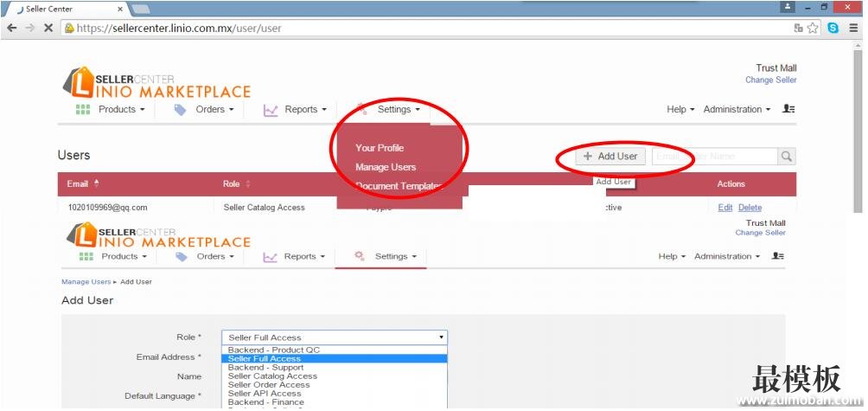The height and width of the screenshot is (411, 868).
Task: Click Edit link for 1020109969@qq.com
Action: (x=724, y=207)
